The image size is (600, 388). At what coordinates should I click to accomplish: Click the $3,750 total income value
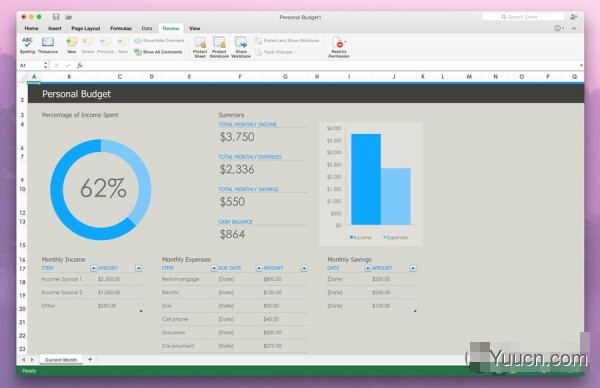tap(237, 137)
